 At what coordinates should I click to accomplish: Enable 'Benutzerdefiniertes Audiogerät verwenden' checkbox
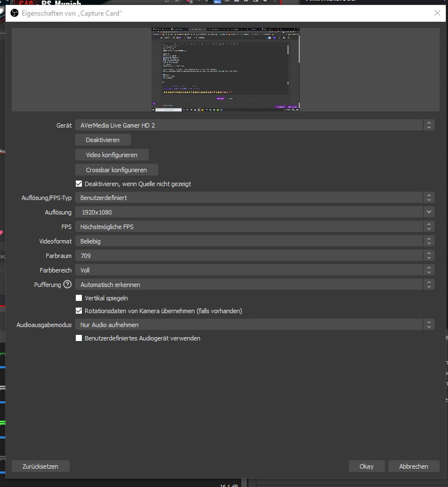coord(79,338)
